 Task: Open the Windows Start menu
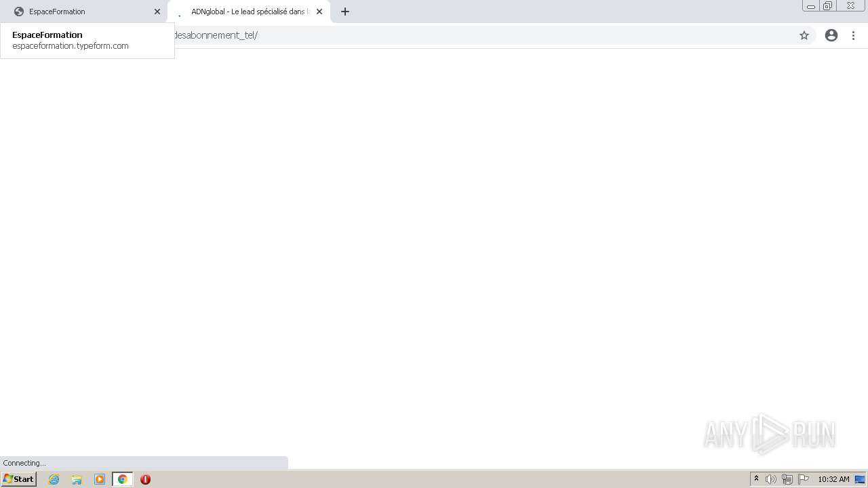(x=18, y=479)
